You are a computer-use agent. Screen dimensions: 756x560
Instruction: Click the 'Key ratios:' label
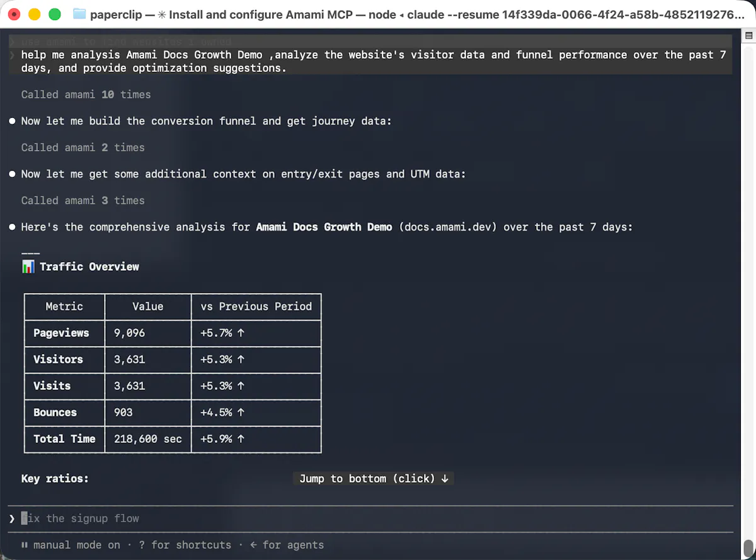click(x=55, y=479)
